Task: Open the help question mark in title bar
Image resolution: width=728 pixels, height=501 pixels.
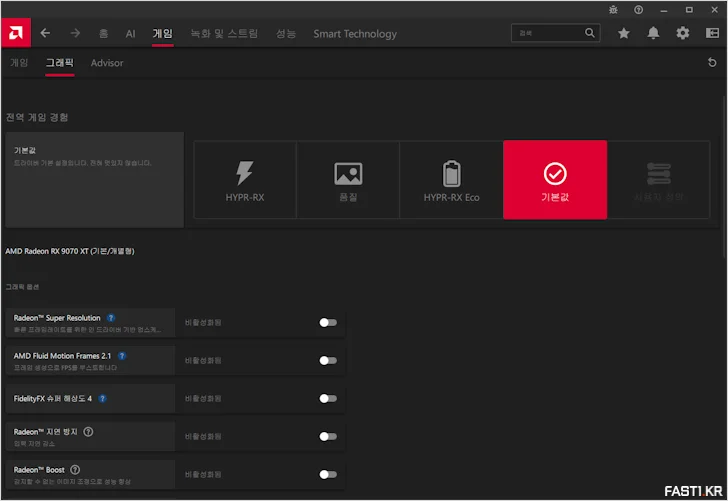Action: pyautogui.click(x=638, y=10)
